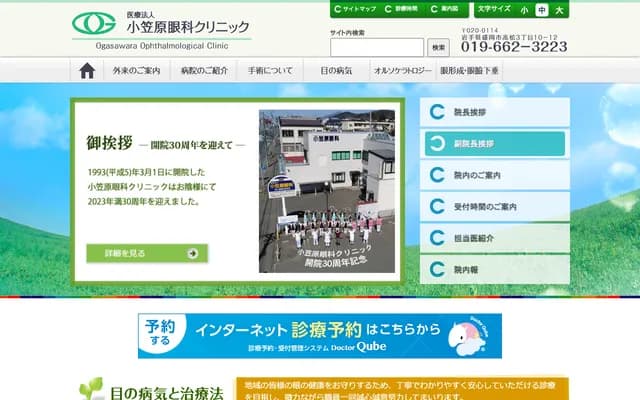Set text size to large (大)
The image size is (640, 400).
[x=559, y=10]
